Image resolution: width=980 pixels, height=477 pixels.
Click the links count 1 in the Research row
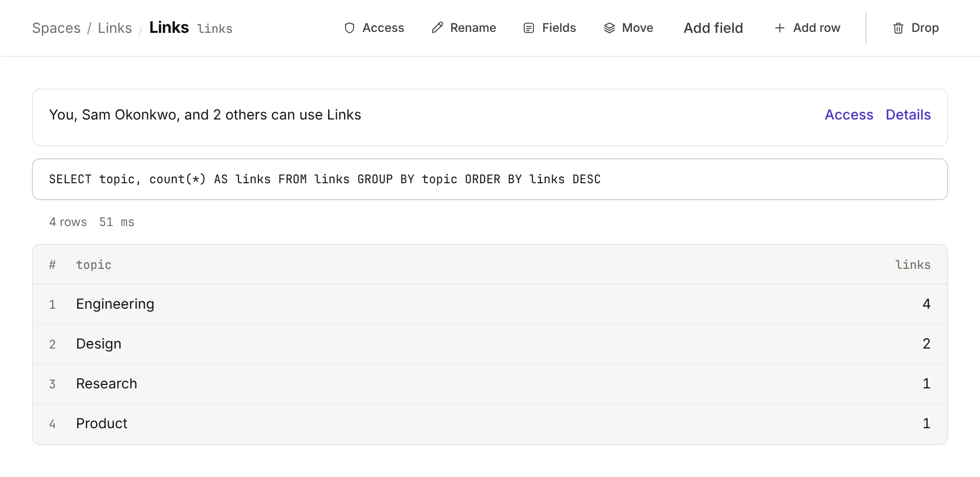pos(926,384)
